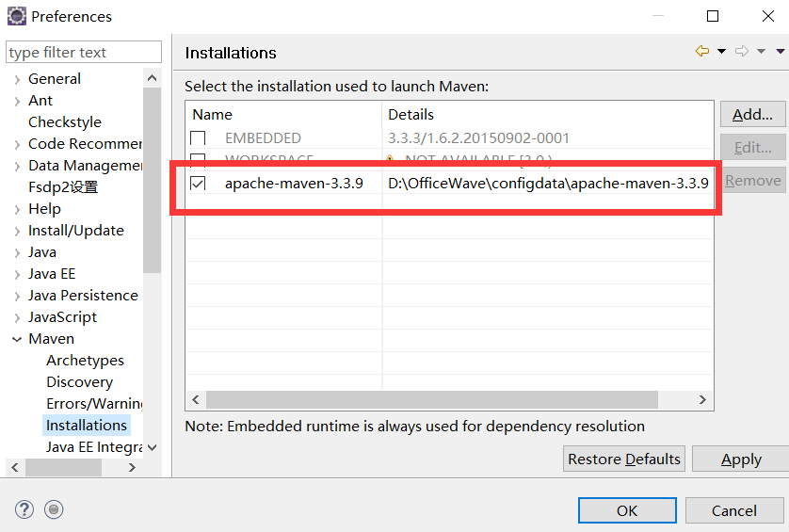Toggle the WORKSPACE installation checkbox
The image size is (789, 532).
pos(198,159)
